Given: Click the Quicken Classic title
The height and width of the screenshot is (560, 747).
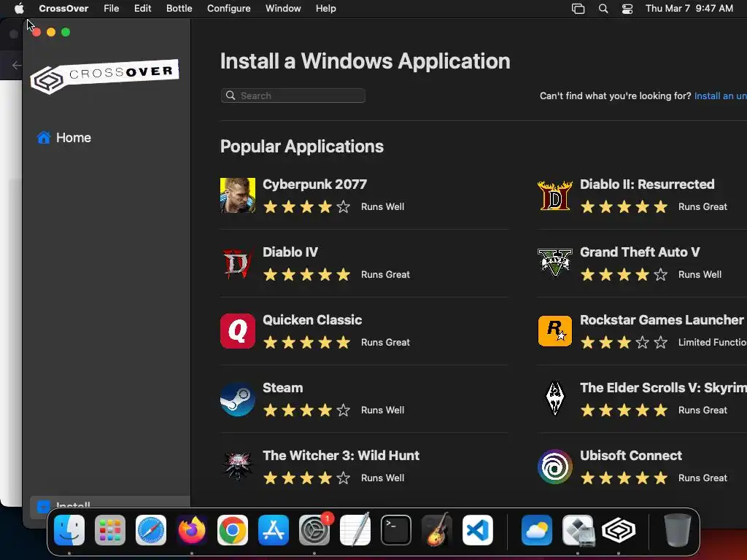Looking at the screenshot, I should (x=312, y=320).
